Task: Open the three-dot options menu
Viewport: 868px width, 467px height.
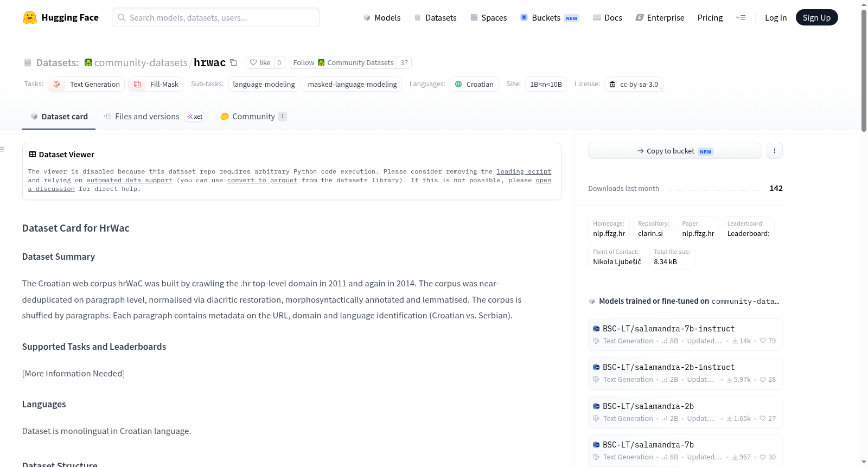Action: [775, 151]
